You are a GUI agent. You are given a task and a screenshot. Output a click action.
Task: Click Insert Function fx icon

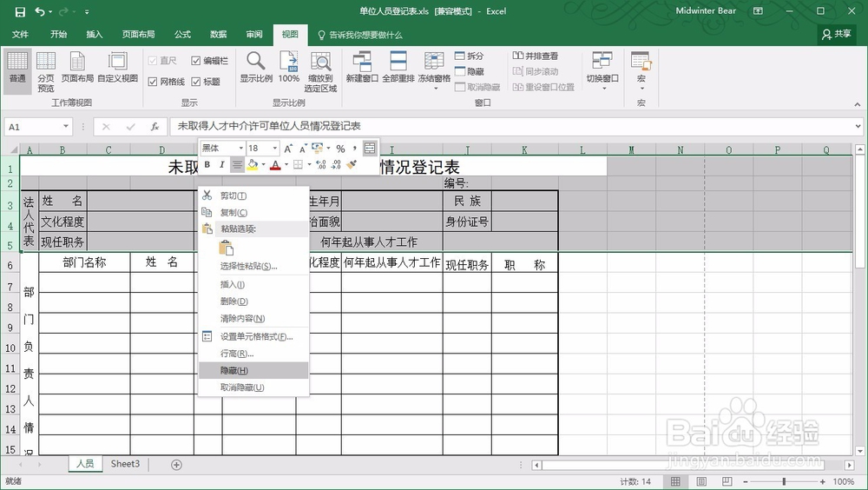pos(155,127)
